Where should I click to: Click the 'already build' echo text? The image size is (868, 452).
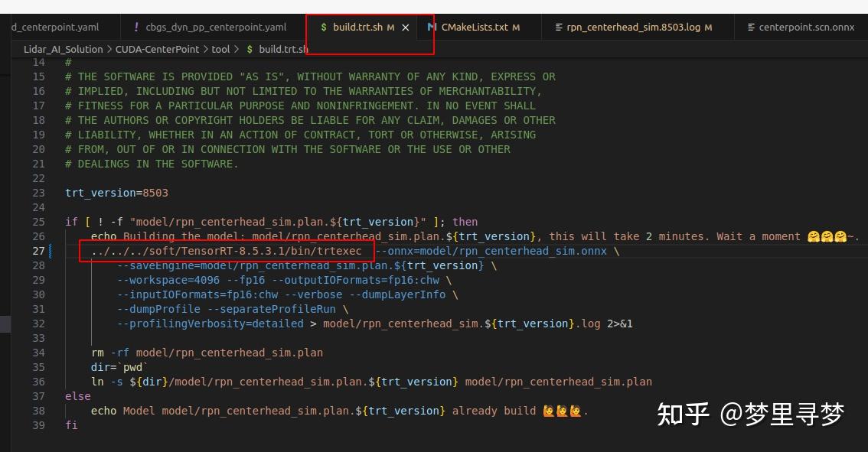[494, 411]
